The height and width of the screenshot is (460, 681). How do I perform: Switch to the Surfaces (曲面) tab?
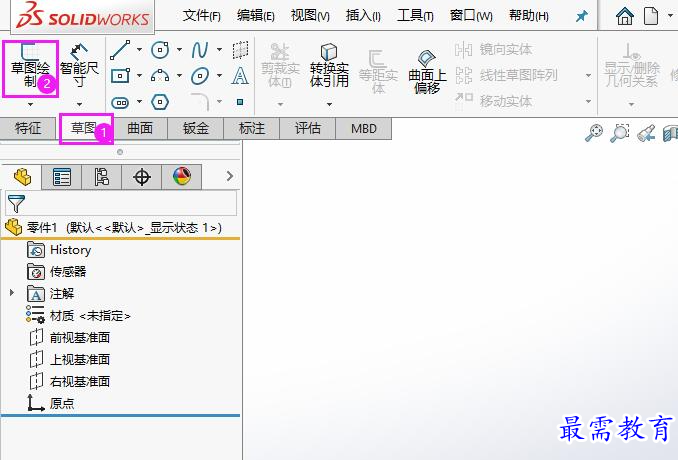(140, 128)
